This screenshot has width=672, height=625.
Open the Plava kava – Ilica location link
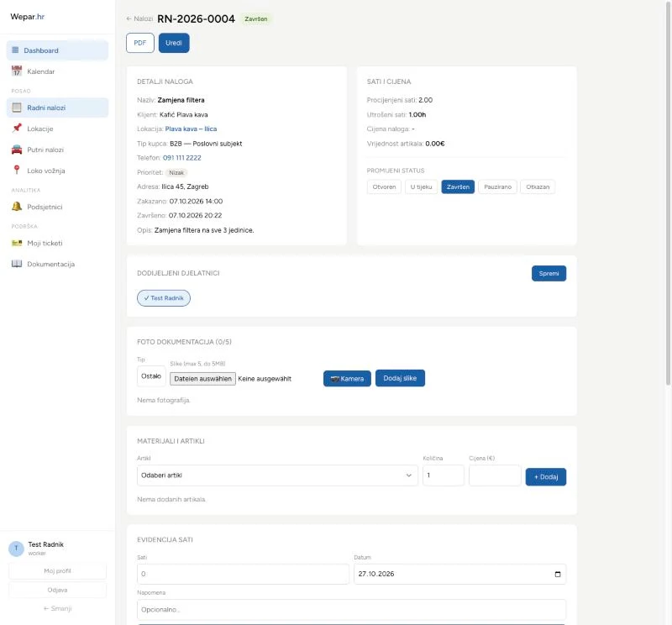(x=191, y=129)
